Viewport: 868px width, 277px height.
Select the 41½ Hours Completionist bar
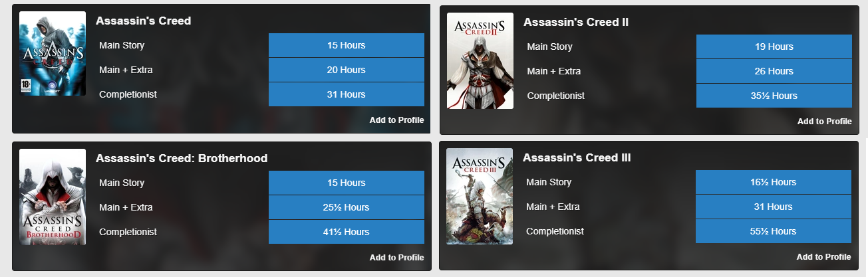(346, 232)
